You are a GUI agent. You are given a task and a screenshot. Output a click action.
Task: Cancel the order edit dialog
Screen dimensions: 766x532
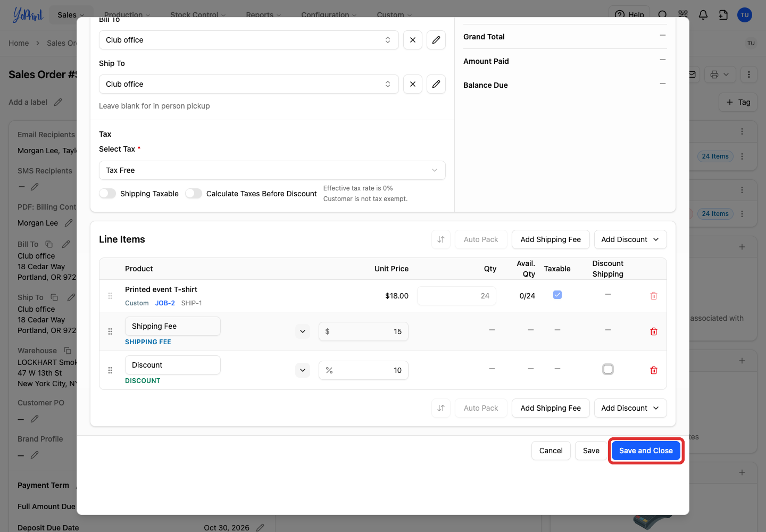coord(551,451)
